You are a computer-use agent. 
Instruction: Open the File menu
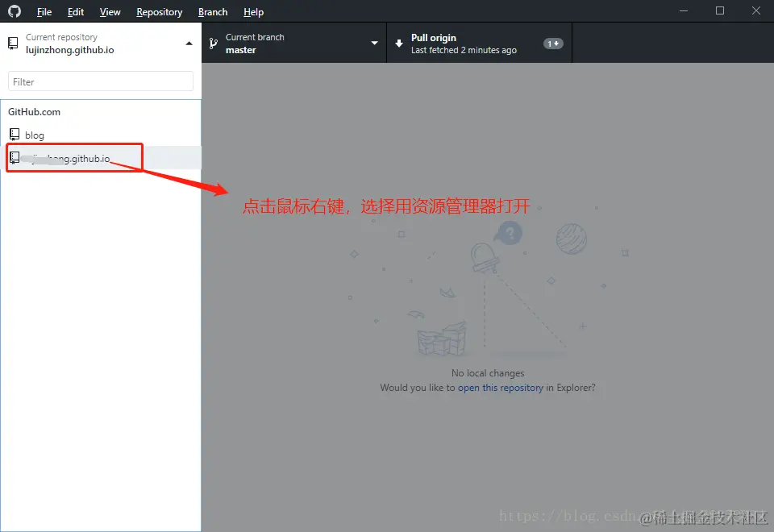(x=44, y=12)
